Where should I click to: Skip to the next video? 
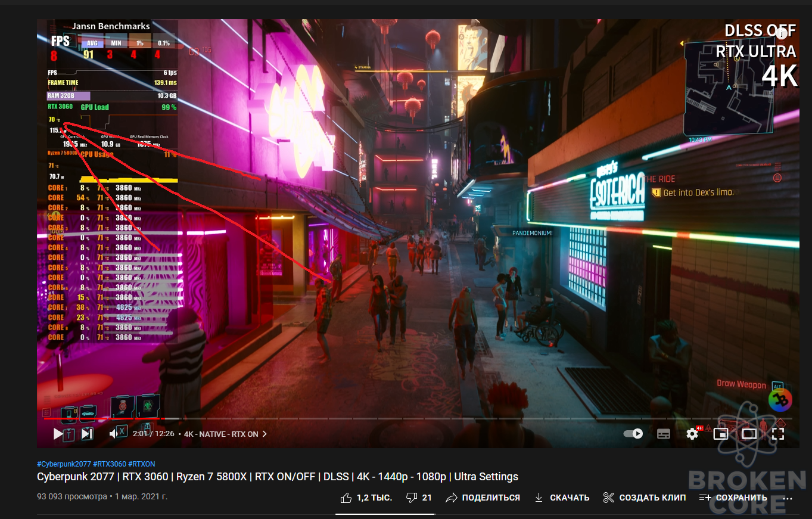pyautogui.click(x=87, y=434)
